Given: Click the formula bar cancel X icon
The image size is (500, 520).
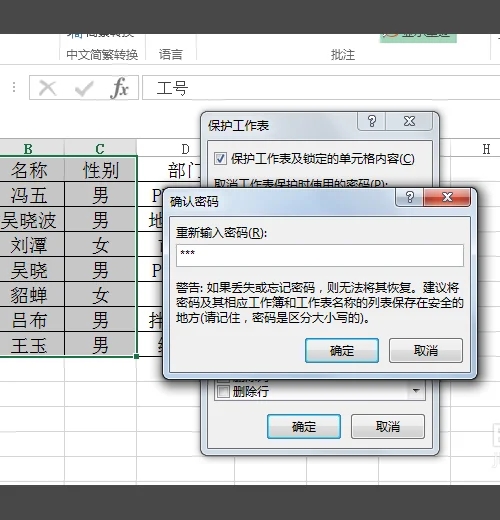Looking at the screenshot, I should click(x=47, y=88).
